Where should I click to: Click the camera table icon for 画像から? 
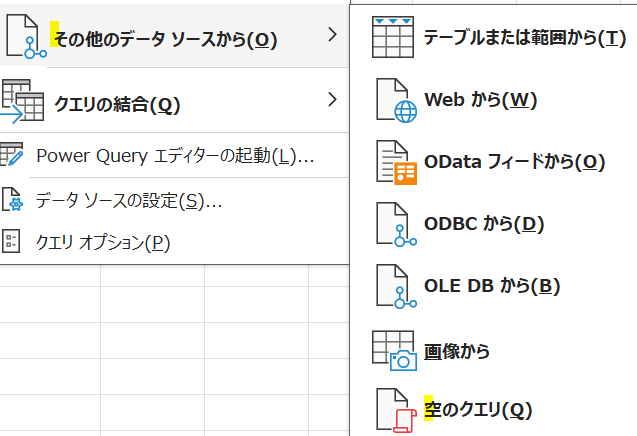point(394,351)
